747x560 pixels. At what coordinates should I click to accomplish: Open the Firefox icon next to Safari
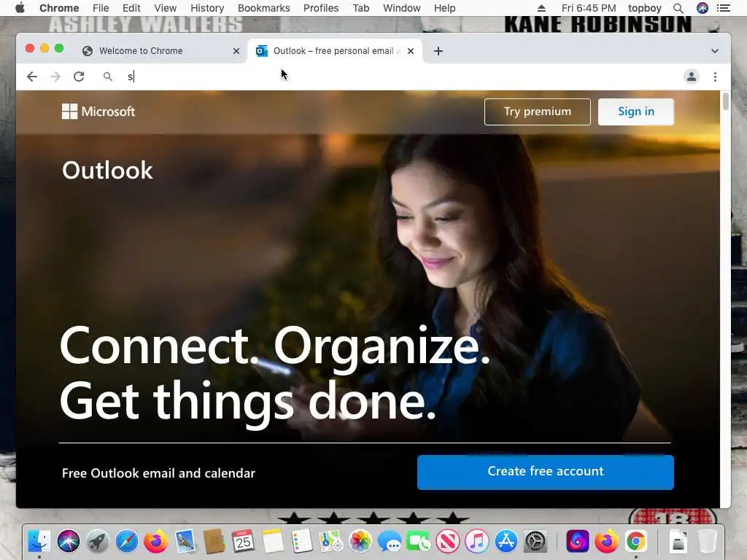coord(156,542)
